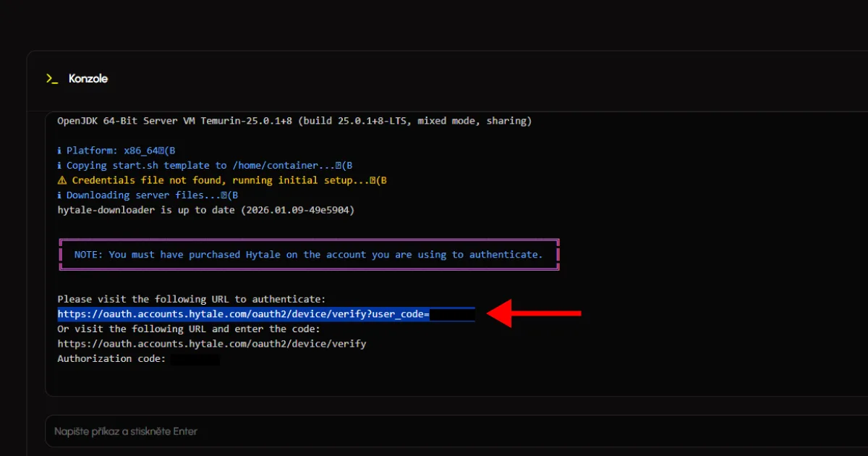The width and height of the screenshot is (868, 456).
Task: Click the red arrow pointing at the URL
Action: pyautogui.click(x=535, y=313)
